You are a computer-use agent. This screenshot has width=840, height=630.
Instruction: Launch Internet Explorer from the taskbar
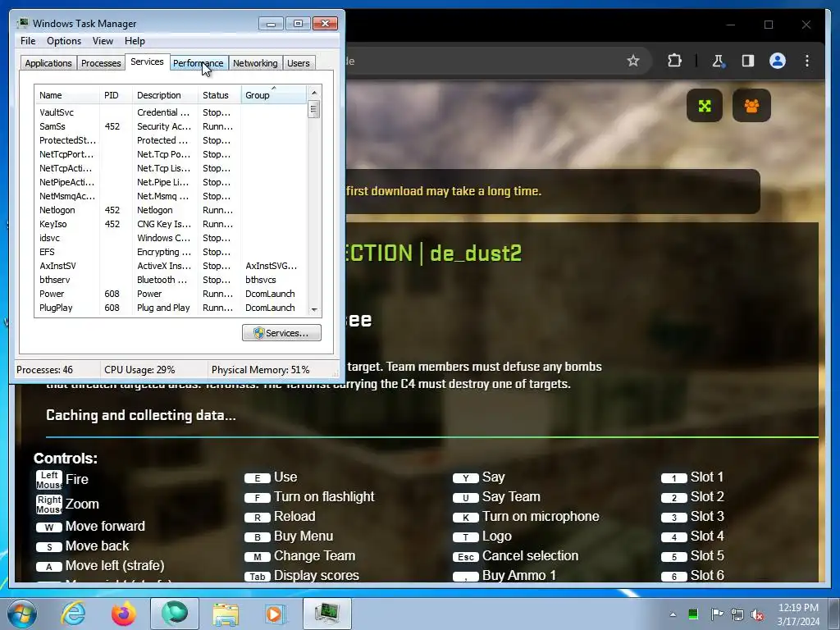(x=73, y=614)
